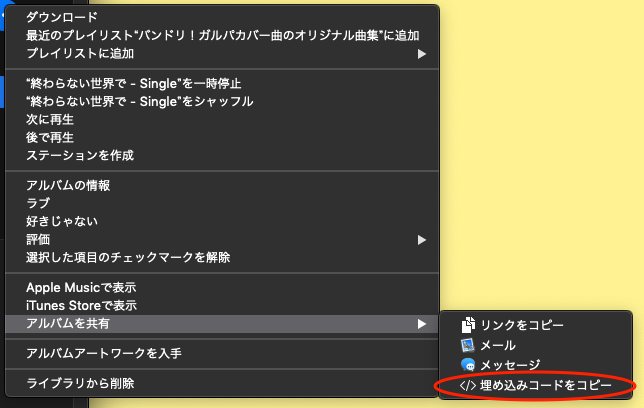Click the embed code </> icon
Viewport: 644px width, 408px height.
tap(468, 385)
